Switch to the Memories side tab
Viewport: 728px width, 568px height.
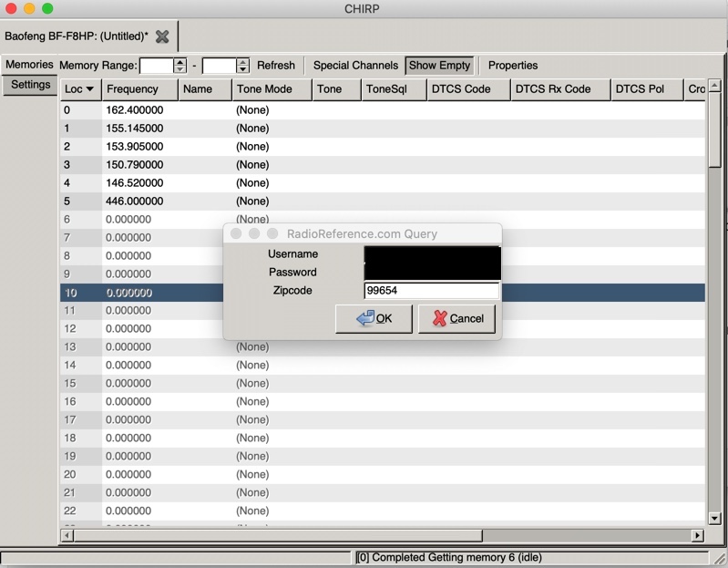[x=29, y=65]
